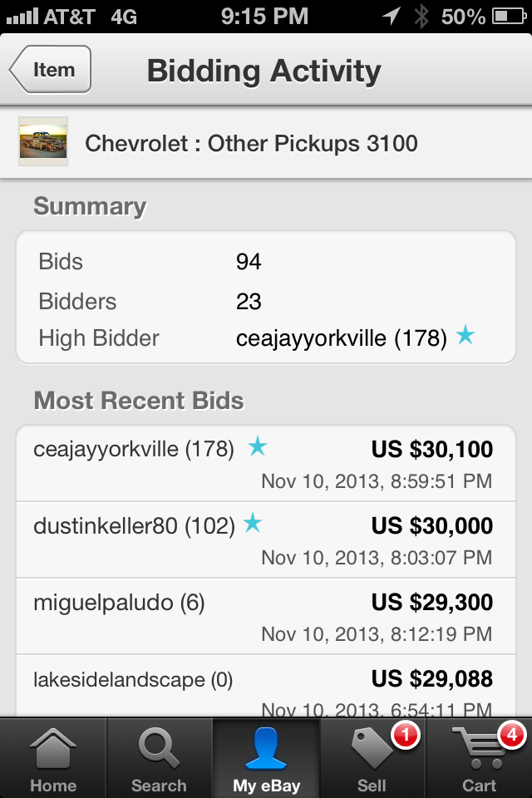The height and width of the screenshot is (798, 532).
Task: Tap the Bluetooth icon in status bar
Action: (421, 17)
